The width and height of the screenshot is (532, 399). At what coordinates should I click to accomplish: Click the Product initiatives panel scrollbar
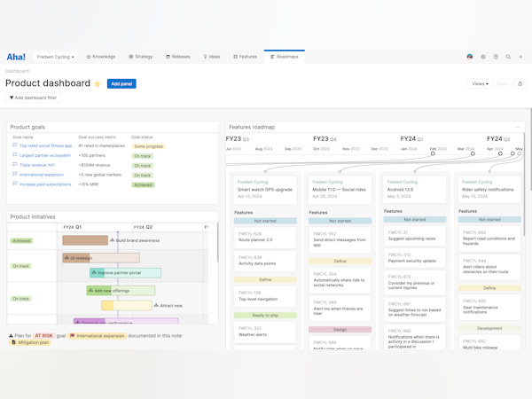point(217,242)
